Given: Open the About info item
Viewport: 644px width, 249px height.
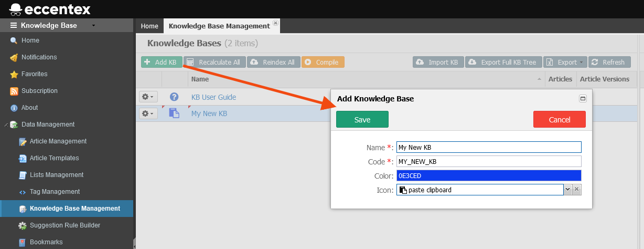Looking at the screenshot, I should click(x=14, y=108).
